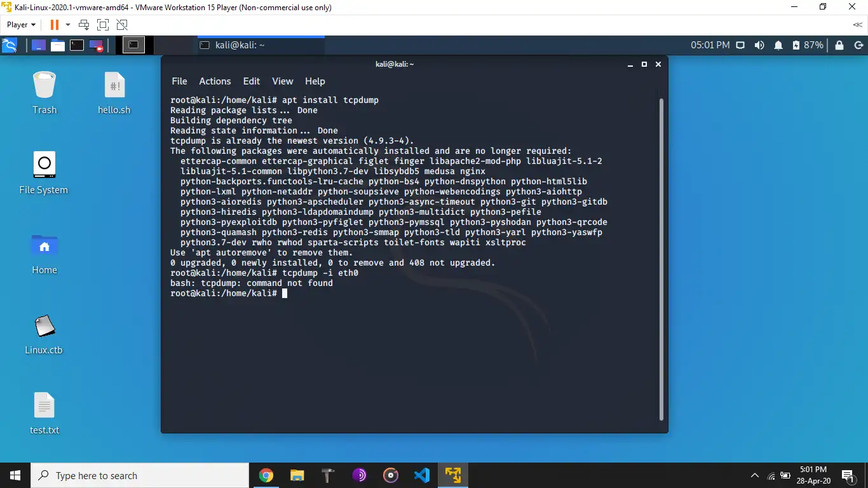Show hidden icons in the Windows system tray
Viewport: 868px width, 488px height.
755,475
